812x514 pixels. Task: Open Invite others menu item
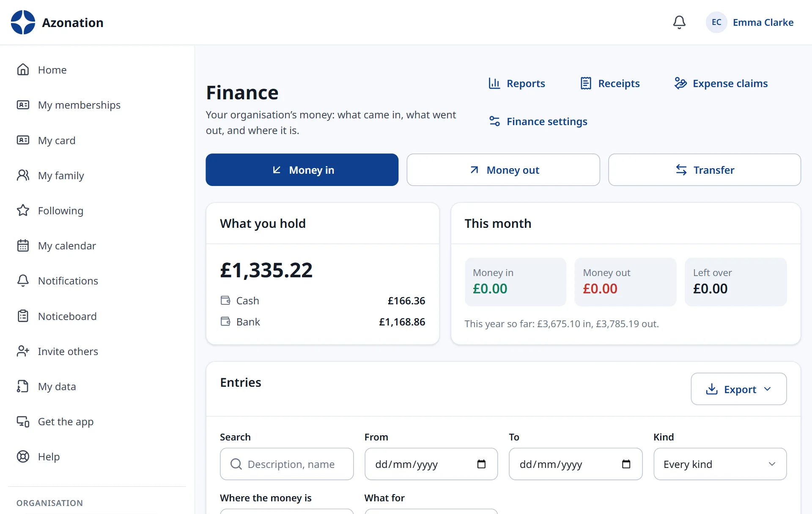(97, 351)
